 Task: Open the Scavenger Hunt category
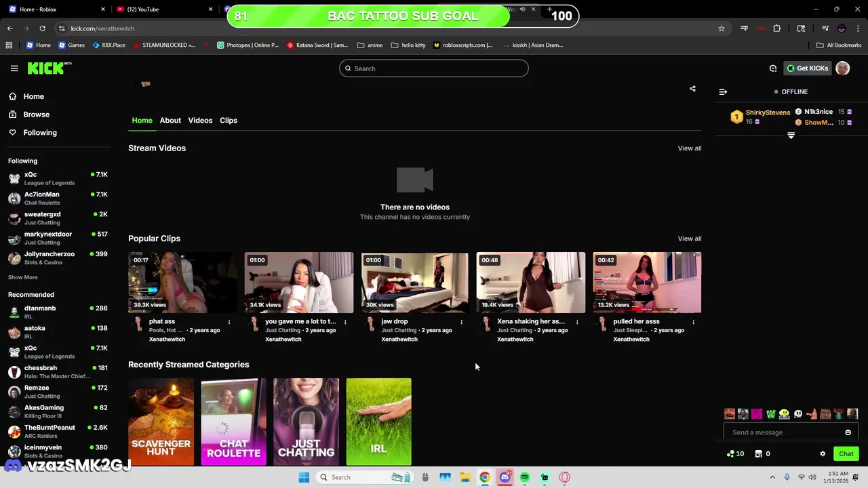[161, 422]
